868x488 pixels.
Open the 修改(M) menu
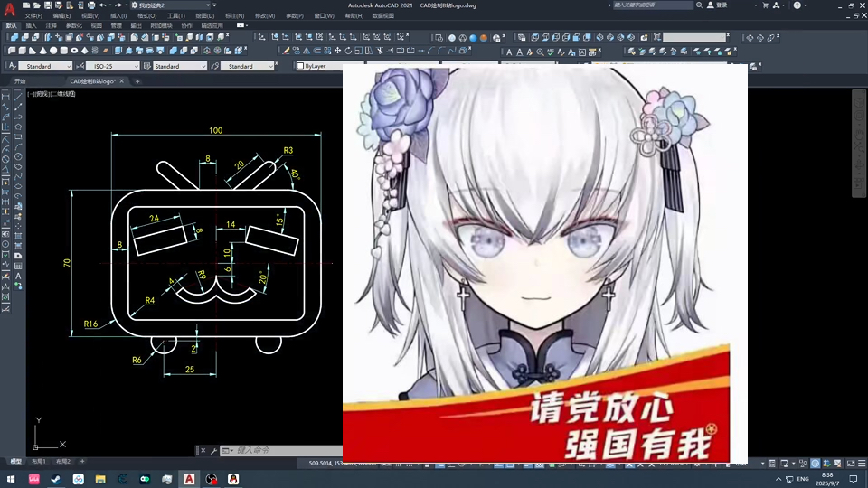tap(265, 16)
